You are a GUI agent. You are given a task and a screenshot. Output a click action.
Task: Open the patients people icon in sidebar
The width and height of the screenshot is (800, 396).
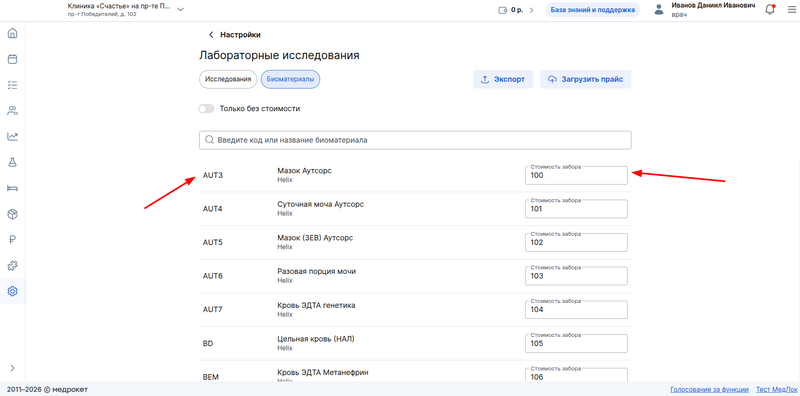point(13,111)
